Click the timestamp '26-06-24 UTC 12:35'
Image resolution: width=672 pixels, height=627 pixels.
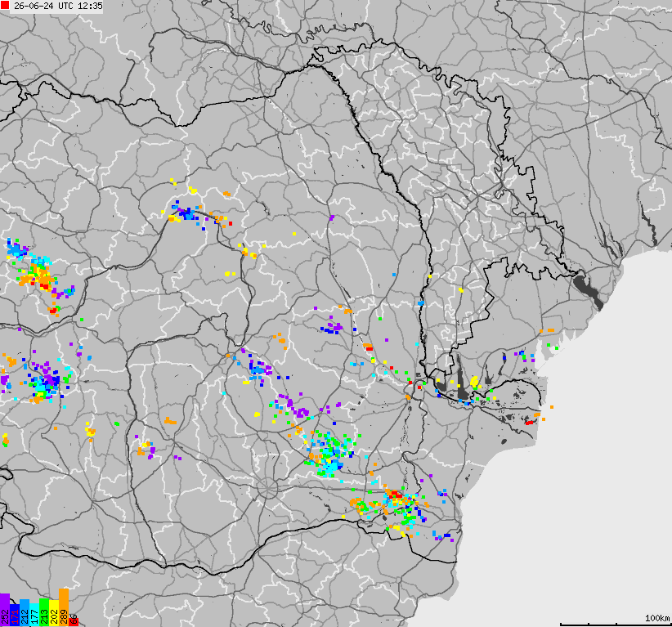(x=58, y=6)
